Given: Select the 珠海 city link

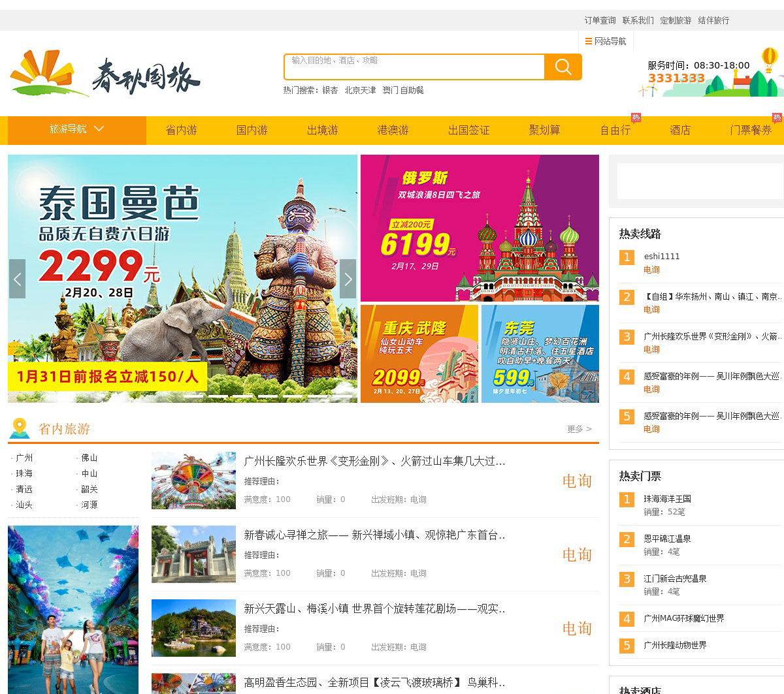Looking at the screenshot, I should click(24, 473).
